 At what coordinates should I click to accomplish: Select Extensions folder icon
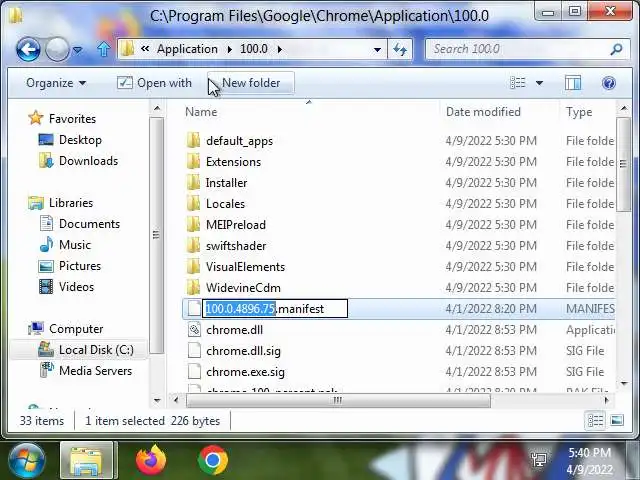point(193,161)
